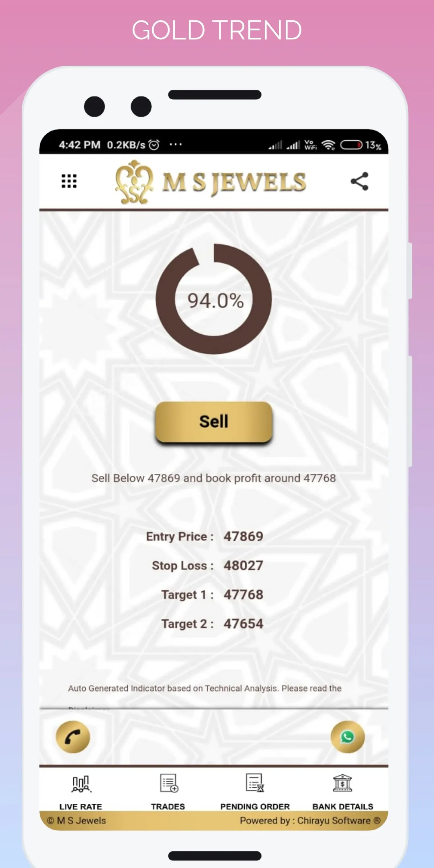Viewport: 434px width, 868px height.
Task: Tap the Wi-Fi status bar icon
Action: click(x=328, y=145)
